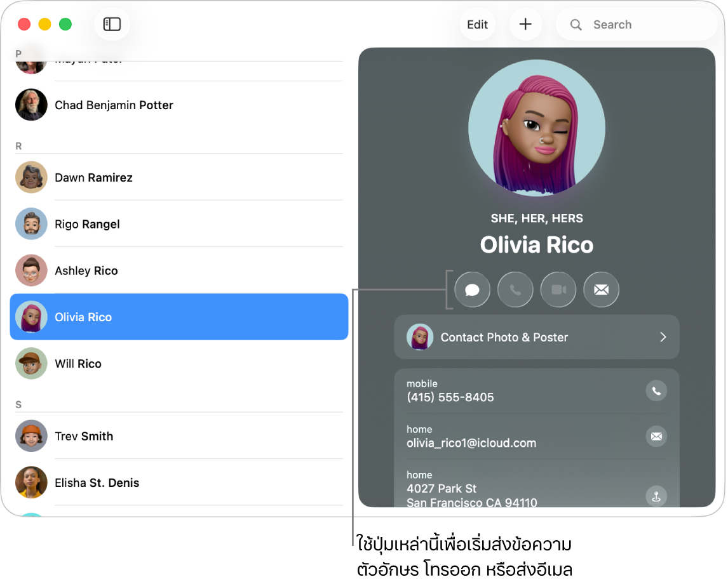The height and width of the screenshot is (584, 728).
Task: Toggle the sidebar button in toolbar
Action: [x=112, y=24]
